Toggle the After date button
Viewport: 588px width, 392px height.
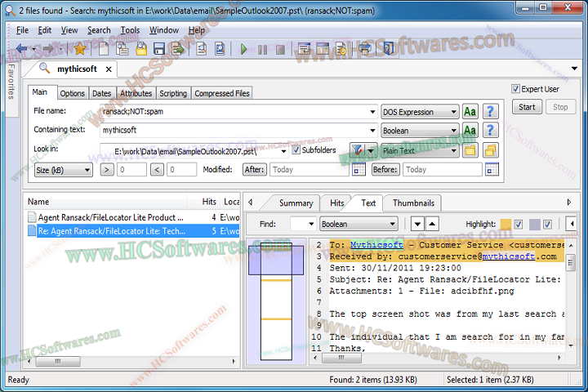point(255,170)
